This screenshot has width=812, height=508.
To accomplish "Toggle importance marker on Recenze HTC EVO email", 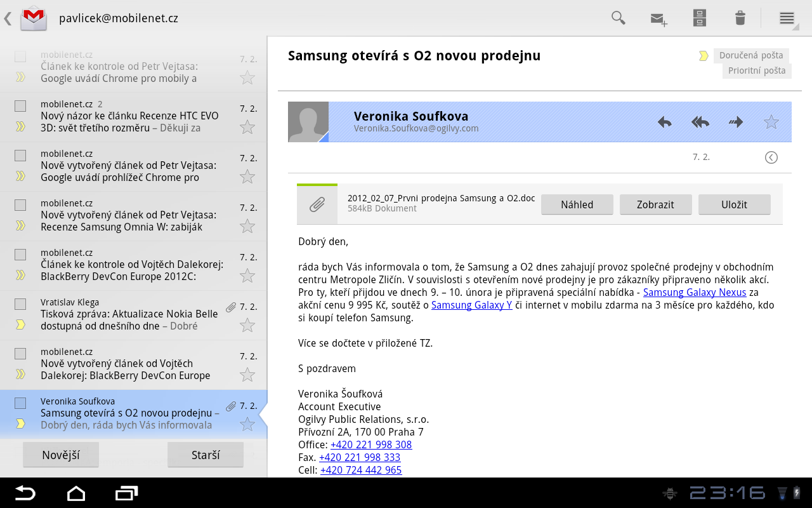I will pos(20,126).
